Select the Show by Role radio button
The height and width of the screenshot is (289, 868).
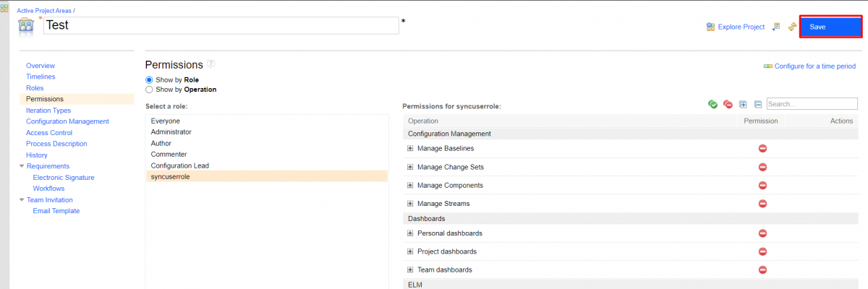click(150, 79)
